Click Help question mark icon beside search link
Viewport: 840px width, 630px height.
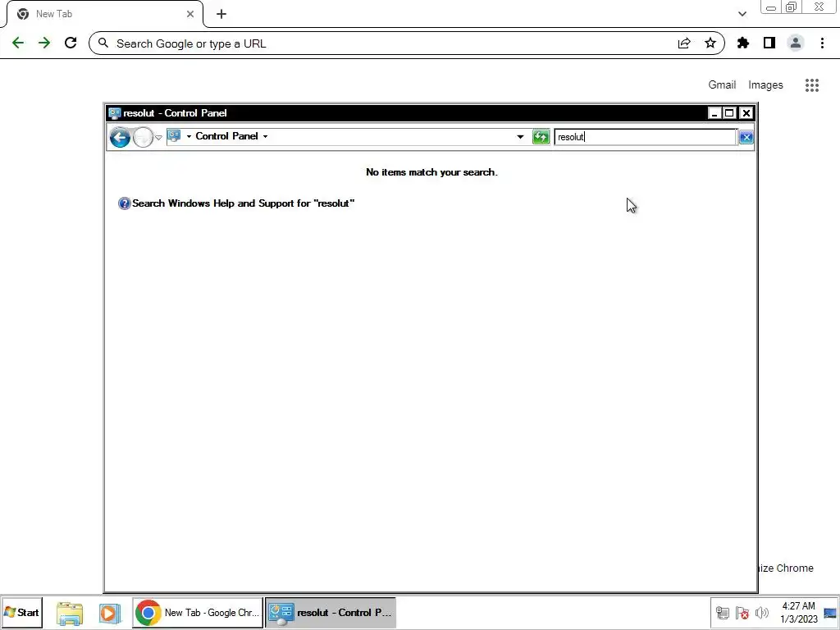point(125,203)
